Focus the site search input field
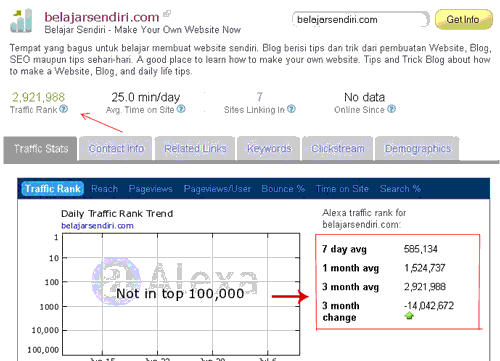Screen dimensions: 500x361 point(361,20)
